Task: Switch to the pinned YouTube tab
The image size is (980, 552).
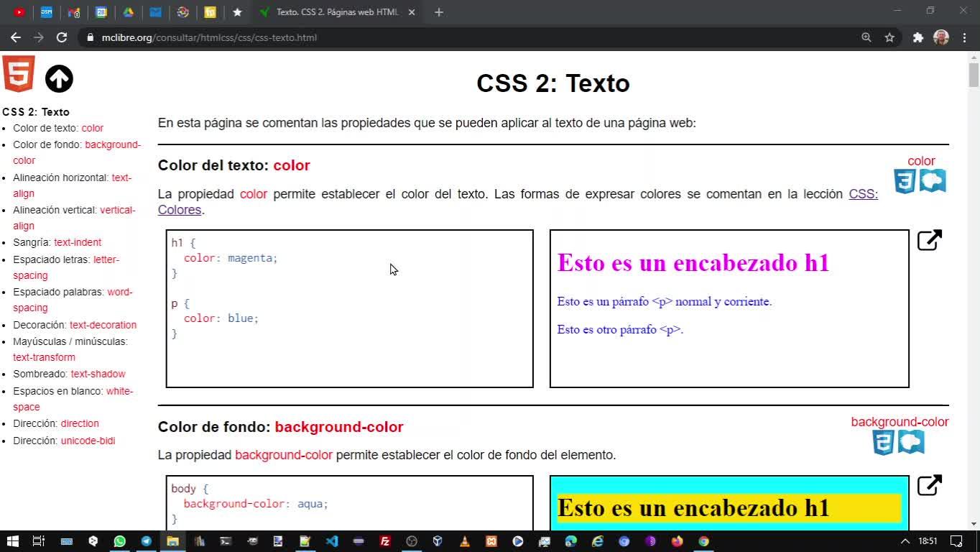Action: (19, 11)
